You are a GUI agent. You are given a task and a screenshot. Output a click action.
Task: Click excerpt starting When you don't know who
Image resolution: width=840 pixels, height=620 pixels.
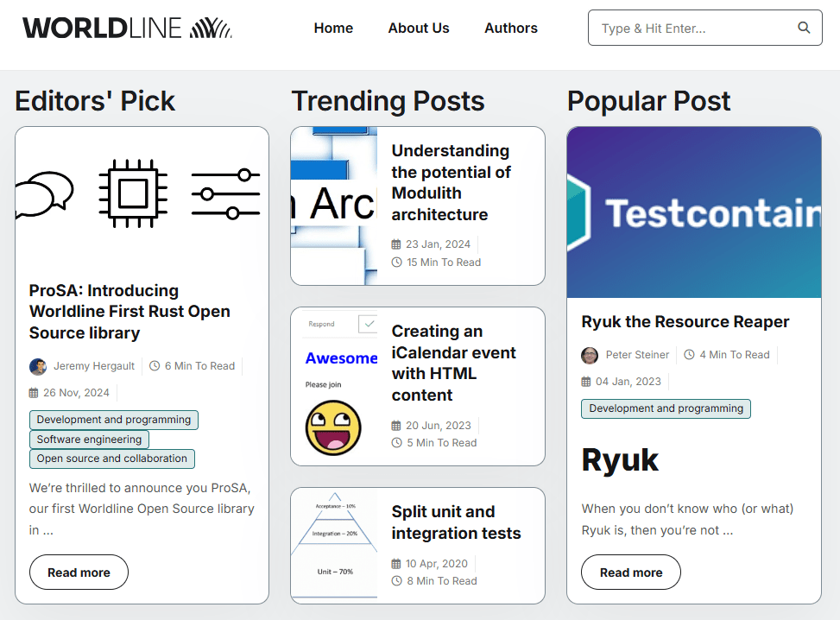pos(687,519)
